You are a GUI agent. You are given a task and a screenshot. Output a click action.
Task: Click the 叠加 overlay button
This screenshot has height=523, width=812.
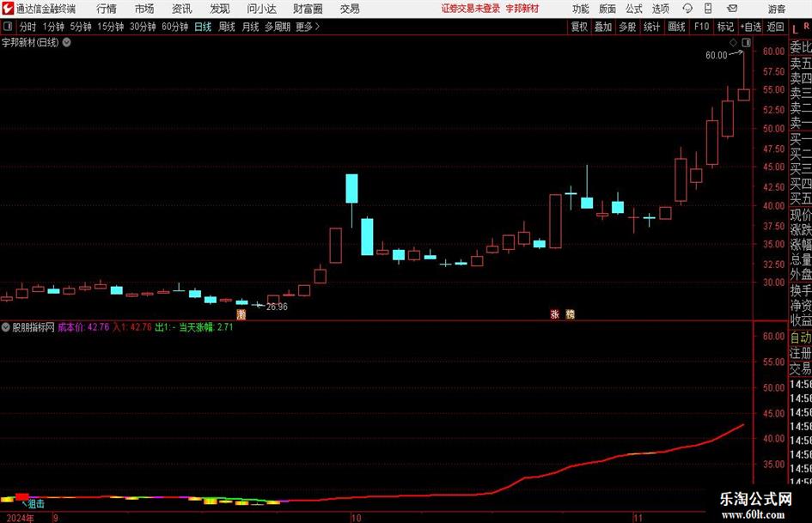(603, 27)
